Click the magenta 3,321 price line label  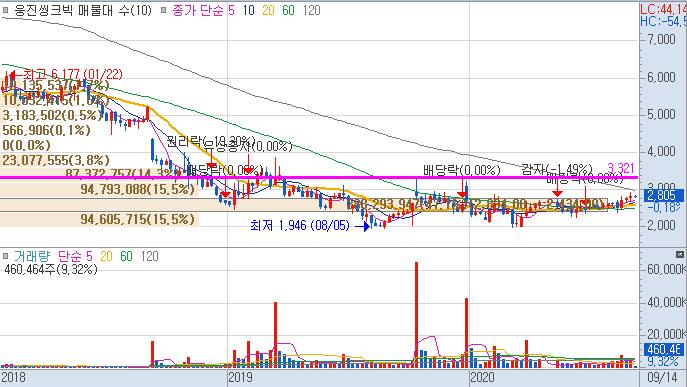[621, 168]
